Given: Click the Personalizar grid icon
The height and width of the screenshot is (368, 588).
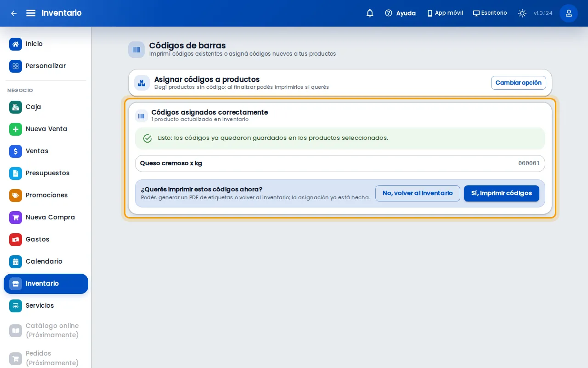Looking at the screenshot, I should [x=16, y=66].
